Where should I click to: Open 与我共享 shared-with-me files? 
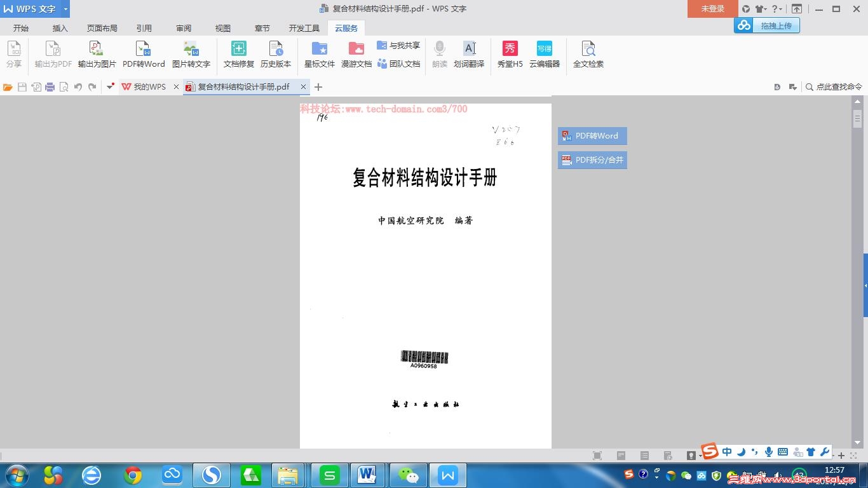(x=398, y=46)
